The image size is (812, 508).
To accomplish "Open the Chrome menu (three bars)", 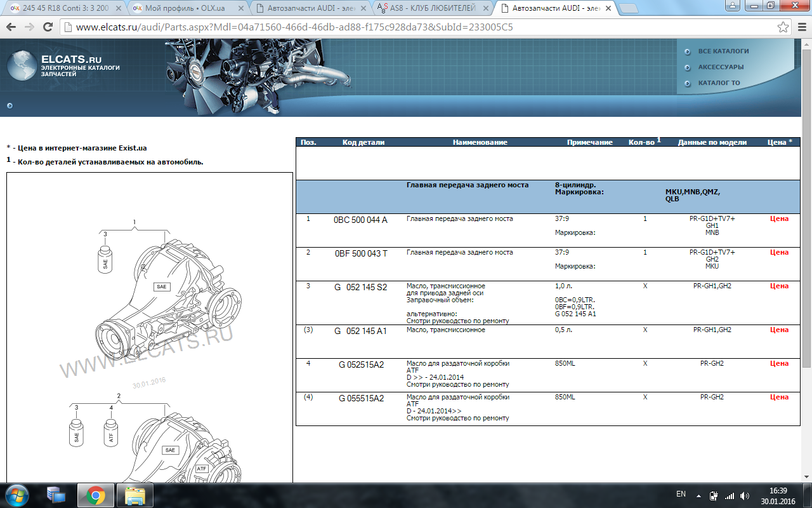I will click(x=801, y=27).
